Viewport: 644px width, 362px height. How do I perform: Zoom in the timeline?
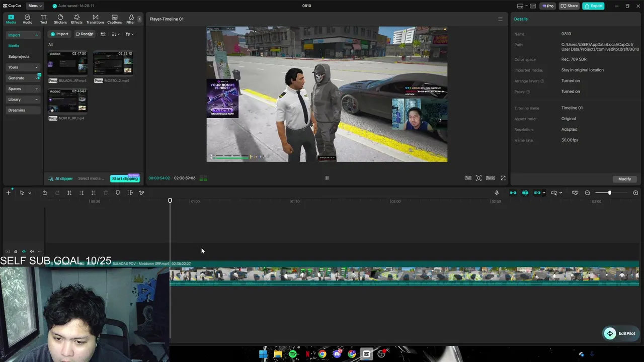[x=635, y=193]
